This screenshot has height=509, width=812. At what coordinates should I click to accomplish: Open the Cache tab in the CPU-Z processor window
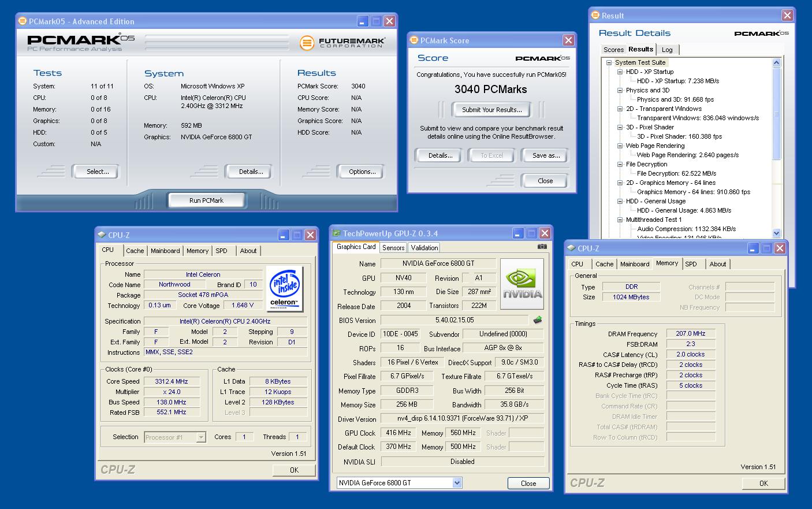(135, 251)
